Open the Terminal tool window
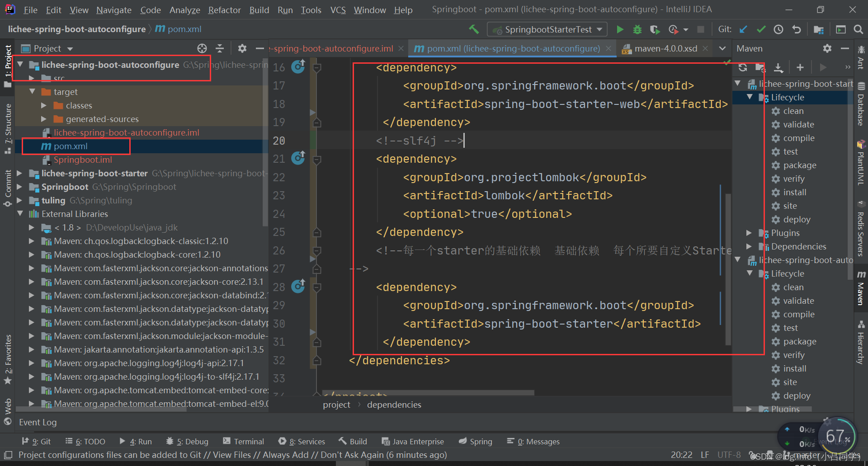This screenshot has width=868, height=466. 243,442
